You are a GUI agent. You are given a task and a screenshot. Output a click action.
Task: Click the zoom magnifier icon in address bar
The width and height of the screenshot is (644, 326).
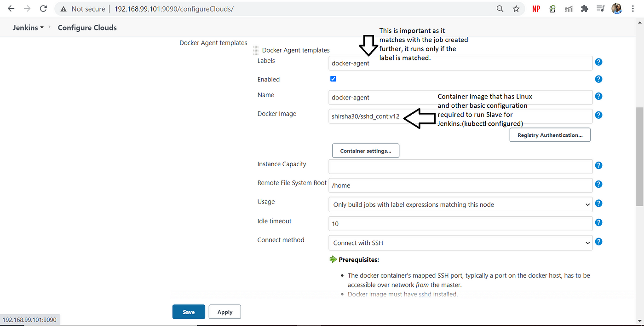[500, 9]
